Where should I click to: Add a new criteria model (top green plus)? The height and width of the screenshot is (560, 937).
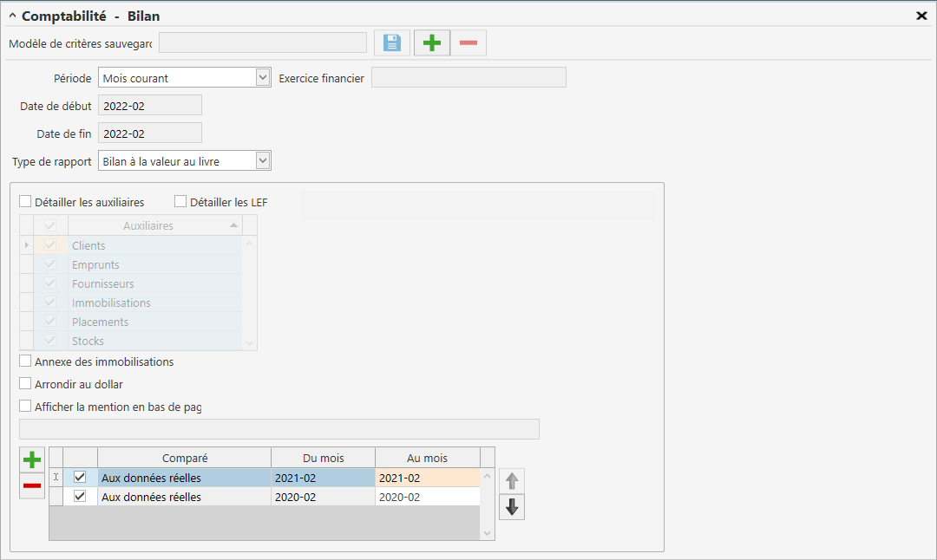click(x=432, y=43)
